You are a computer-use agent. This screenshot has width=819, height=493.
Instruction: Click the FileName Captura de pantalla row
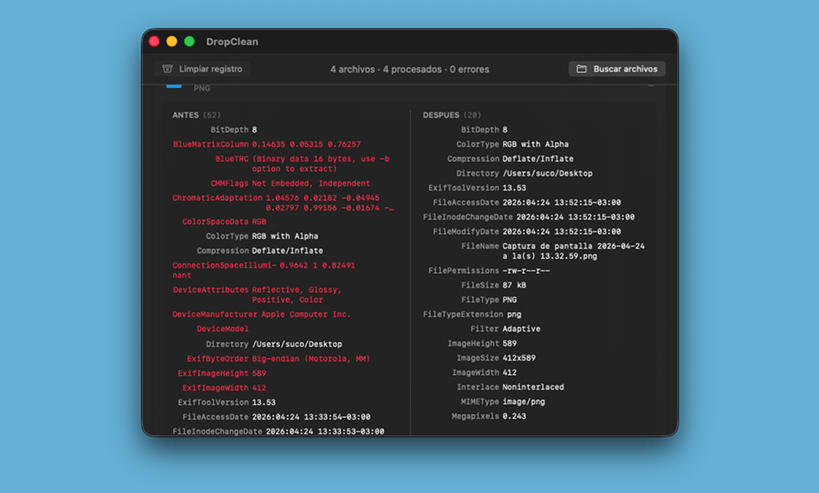click(553, 251)
